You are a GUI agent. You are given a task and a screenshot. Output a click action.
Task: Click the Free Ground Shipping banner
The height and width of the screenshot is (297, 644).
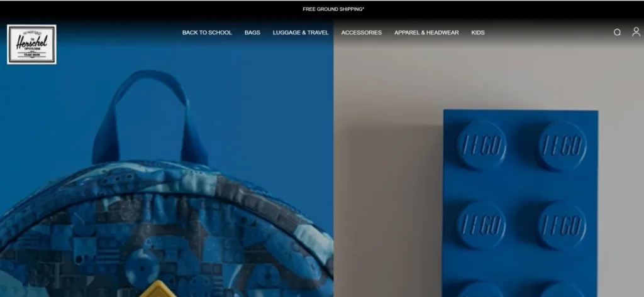333,9
